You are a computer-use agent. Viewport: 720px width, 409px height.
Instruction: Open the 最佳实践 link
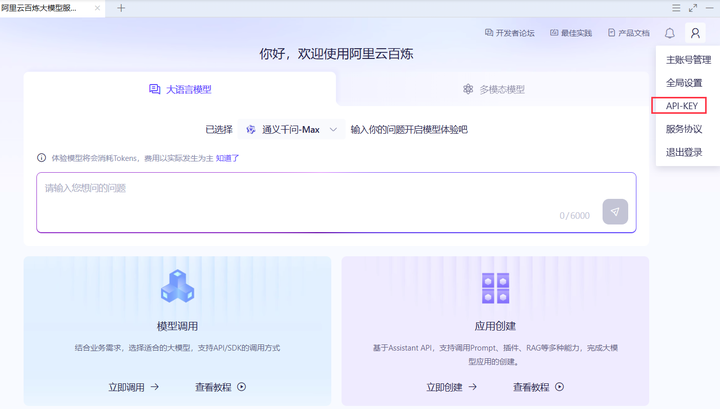(571, 33)
